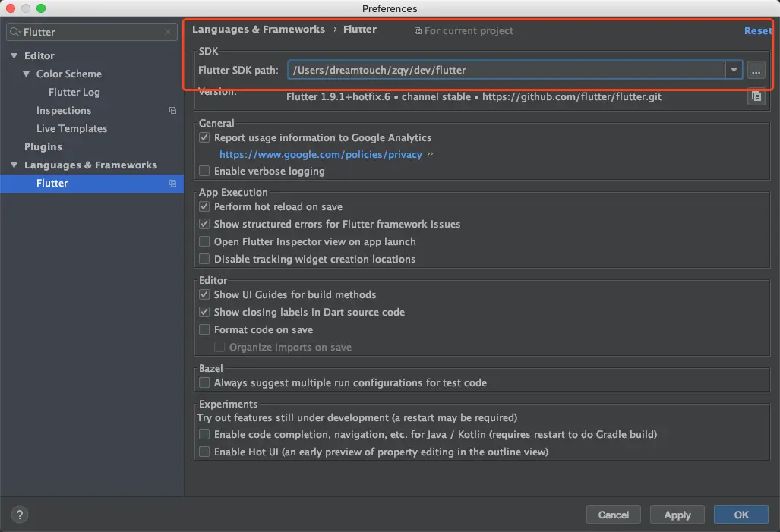Open Plugins settings page
Viewport: 780px width, 532px height.
tap(43, 147)
